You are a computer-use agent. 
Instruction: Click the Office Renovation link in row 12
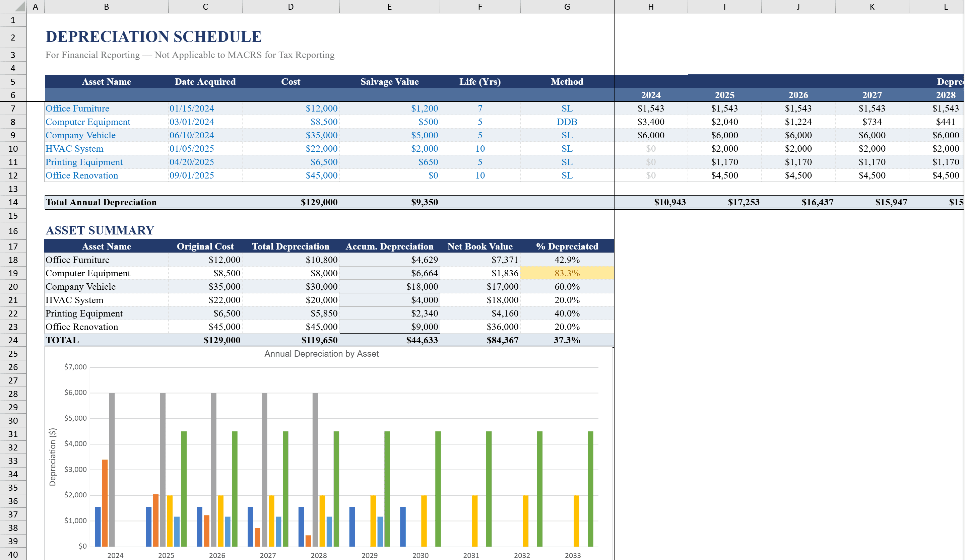(81, 175)
